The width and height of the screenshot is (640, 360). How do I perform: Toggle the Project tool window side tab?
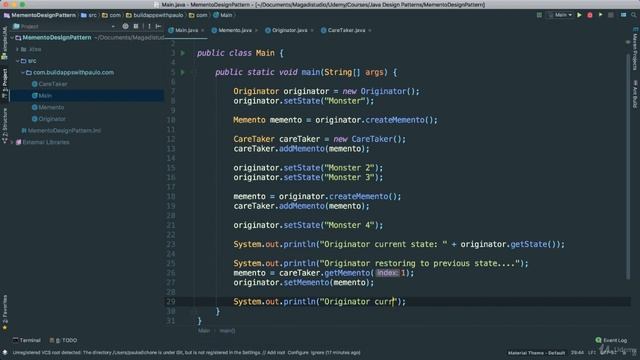click(x=4, y=84)
